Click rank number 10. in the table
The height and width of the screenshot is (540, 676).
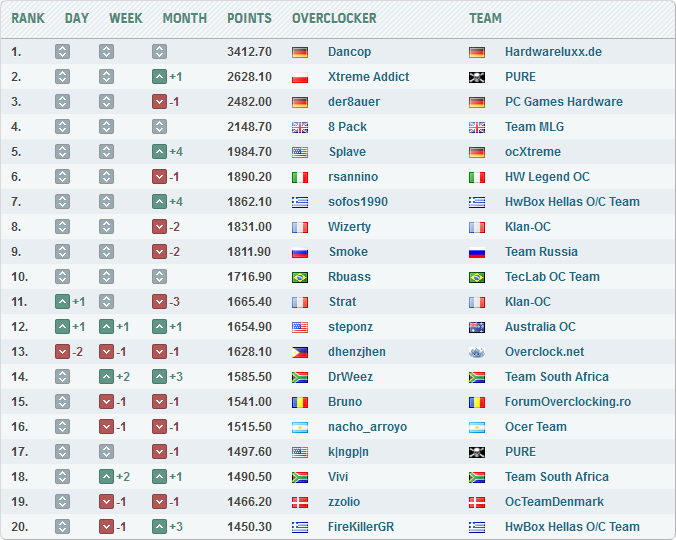(x=19, y=277)
